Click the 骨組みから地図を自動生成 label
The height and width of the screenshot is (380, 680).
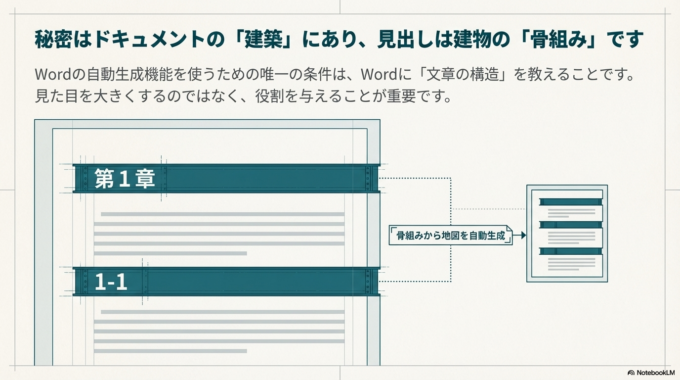point(451,236)
